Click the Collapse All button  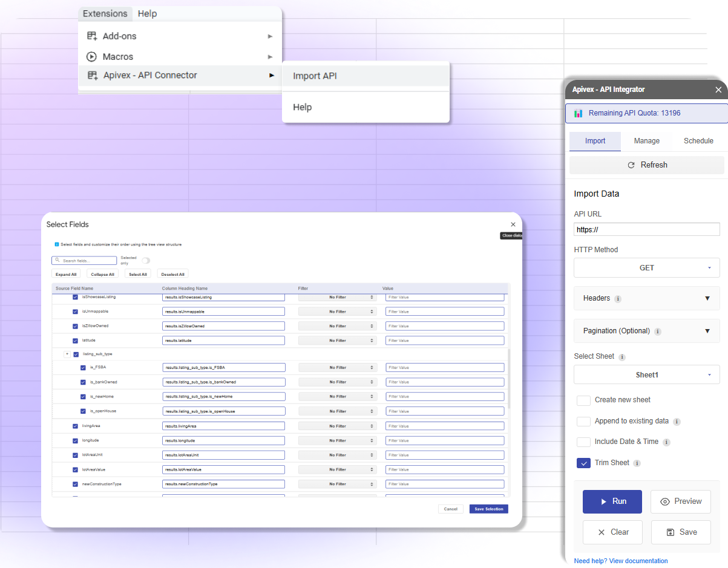102,275
